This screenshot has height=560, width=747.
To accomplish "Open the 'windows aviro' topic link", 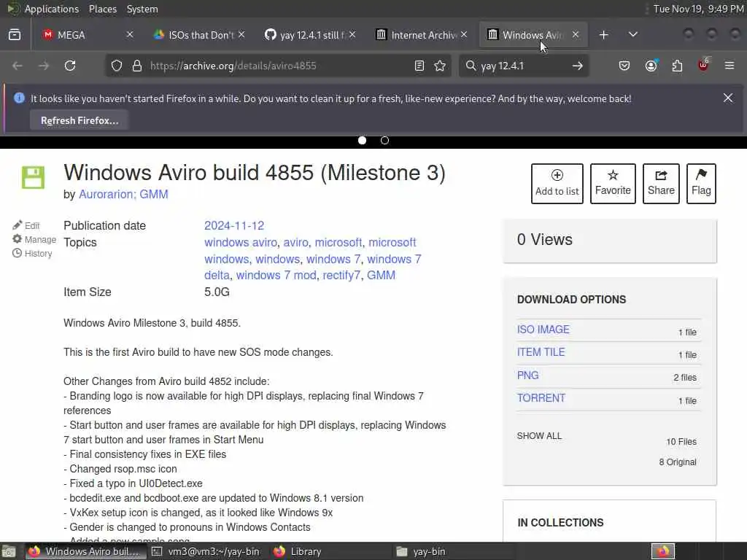I will (241, 242).
